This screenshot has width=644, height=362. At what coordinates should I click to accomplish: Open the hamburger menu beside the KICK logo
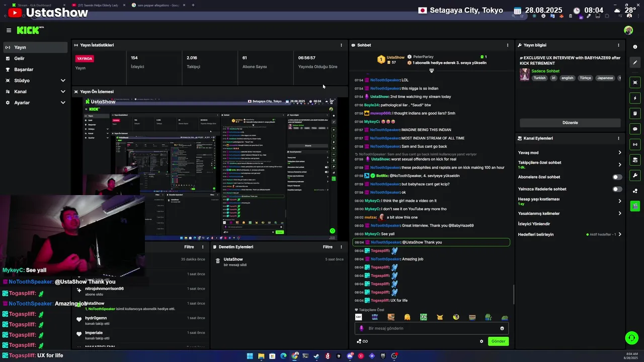(x=9, y=30)
